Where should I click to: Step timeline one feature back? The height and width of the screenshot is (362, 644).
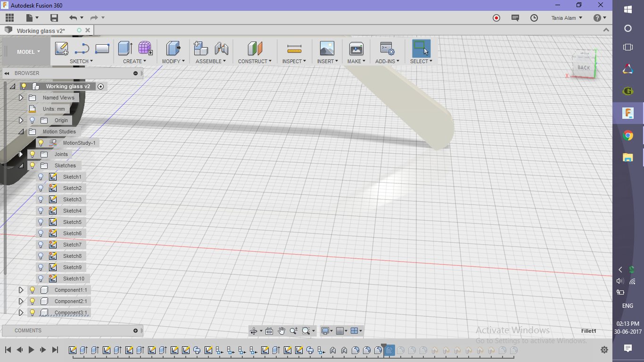(x=20, y=350)
